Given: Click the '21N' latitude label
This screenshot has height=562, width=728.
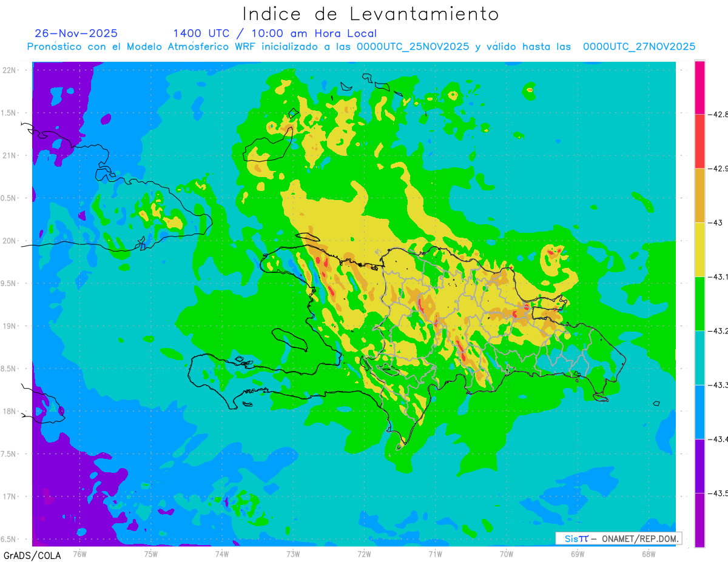Looking at the screenshot, I should pyautogui.click(x=10, y=155).
